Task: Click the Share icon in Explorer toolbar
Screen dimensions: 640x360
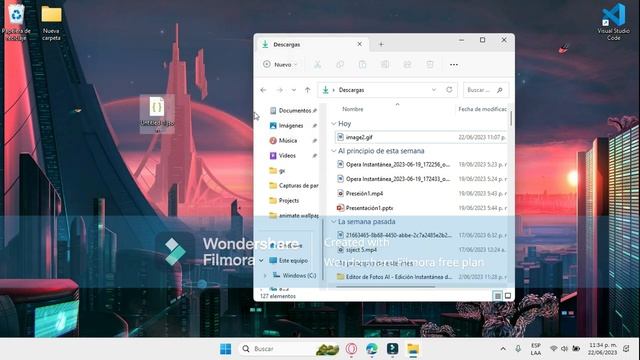Action: point(407,64)
